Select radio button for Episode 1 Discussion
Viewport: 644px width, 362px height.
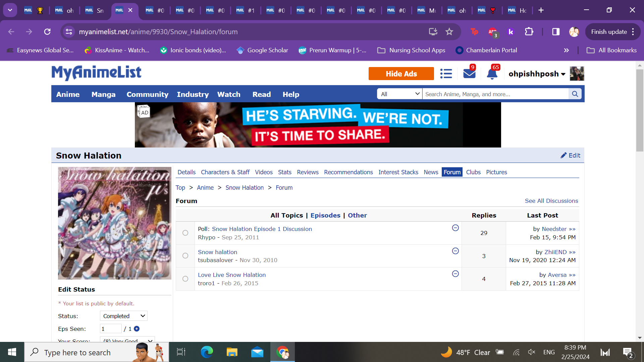pyautogui.click(x=185, y=233)
